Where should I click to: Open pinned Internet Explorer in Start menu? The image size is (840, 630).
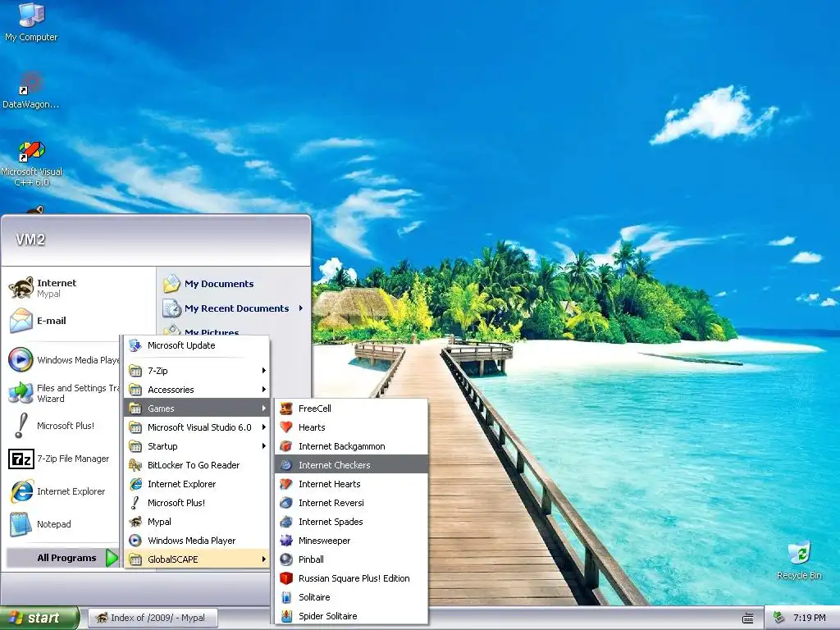[63, 491]
